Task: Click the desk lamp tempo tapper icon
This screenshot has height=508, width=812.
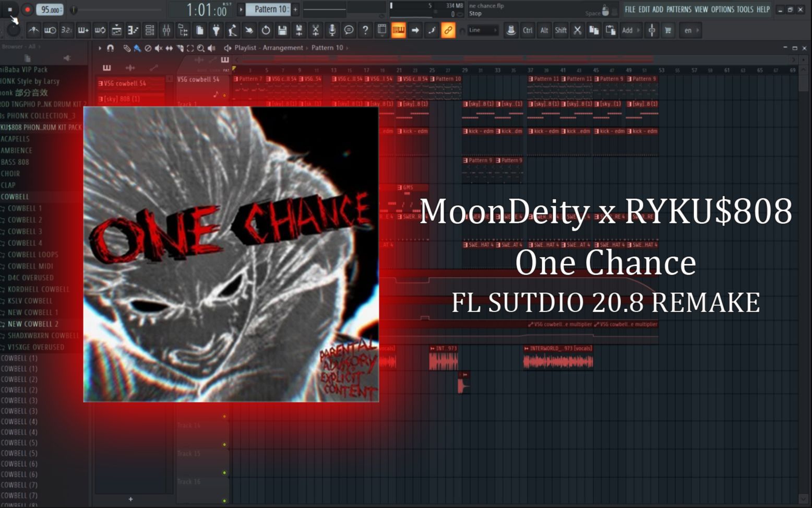Action: 232,30
